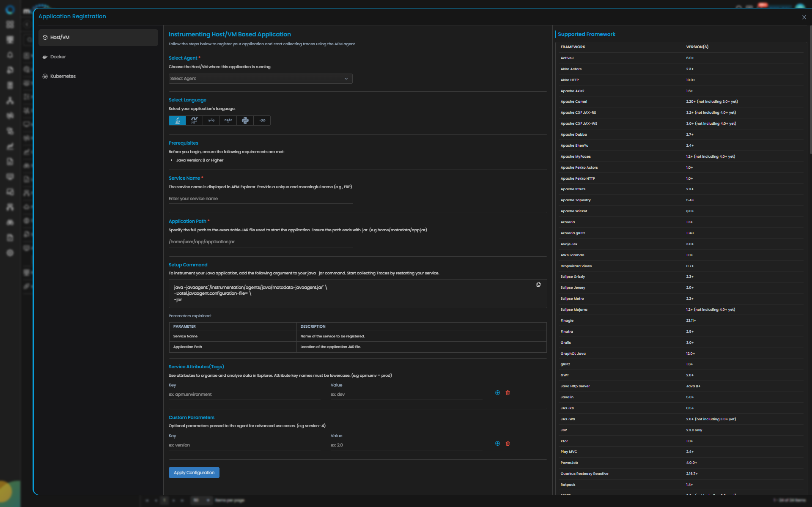Viewport: 812px width, 507px height.
Task: Expand agent list via chevron arrow
Action: [x=346, y=79]
